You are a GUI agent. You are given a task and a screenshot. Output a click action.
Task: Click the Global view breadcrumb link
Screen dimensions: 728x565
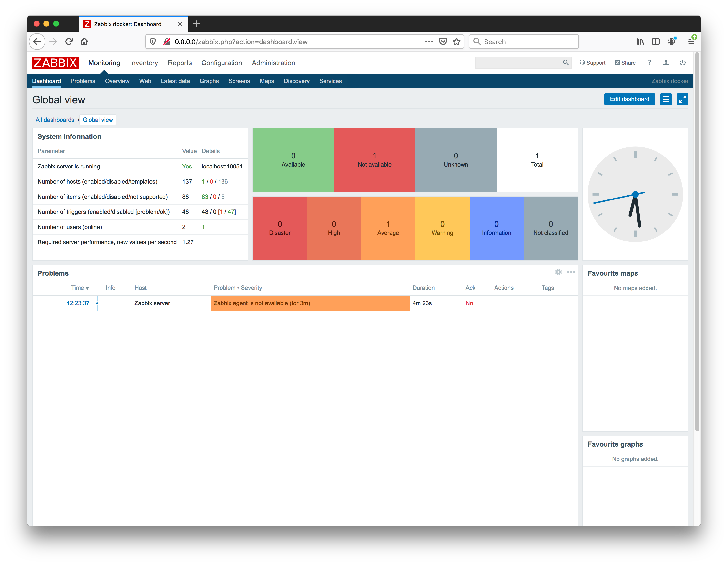point(98,120)
